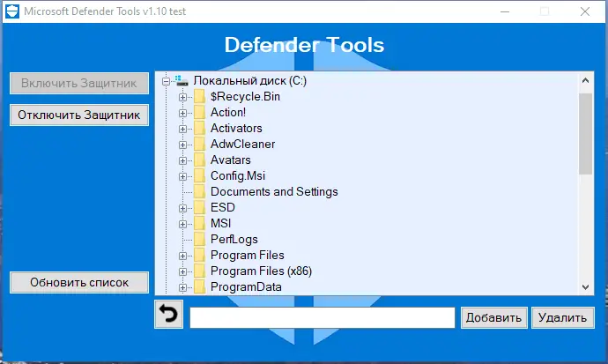The height and width of the screenshot is (364, 608).
Task: Minimize the Defender Tools window
Action: click(505, 11)
